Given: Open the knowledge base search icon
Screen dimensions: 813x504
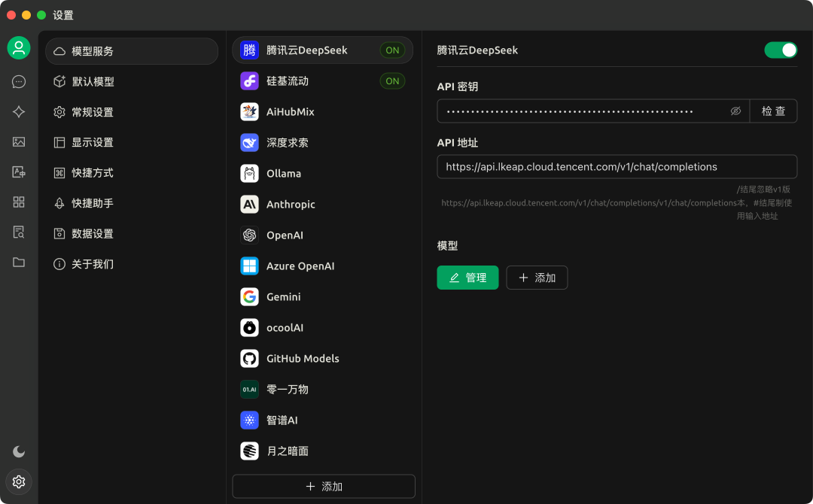Looking at the screenshot, I should [19, 232].
